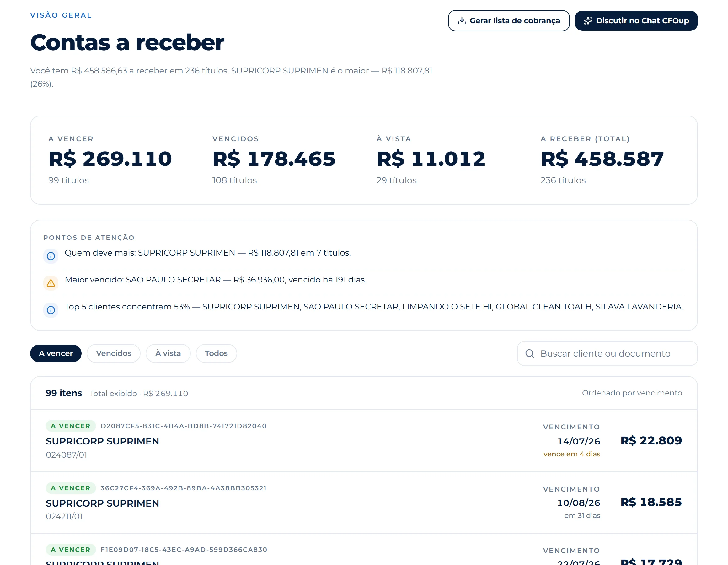Select the A vencer filter tab
Image resolution: width=728 pixels, height=565 pixels.
click(x=56, y=353)
